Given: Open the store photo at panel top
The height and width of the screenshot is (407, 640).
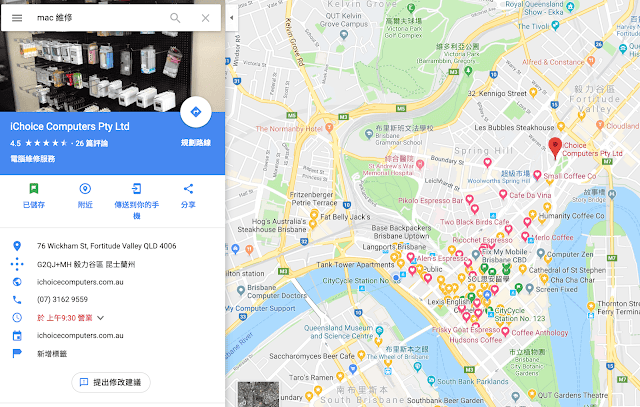Looking at the screenshot, I should pyautogui.click(x=112, y=71).
